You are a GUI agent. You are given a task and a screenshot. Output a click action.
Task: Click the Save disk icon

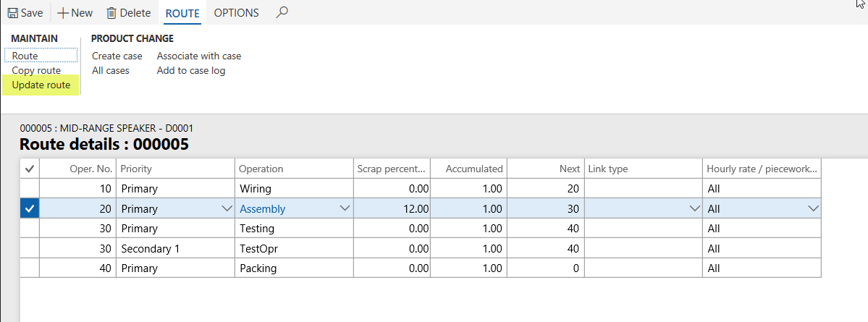click(x=12, y=13)
